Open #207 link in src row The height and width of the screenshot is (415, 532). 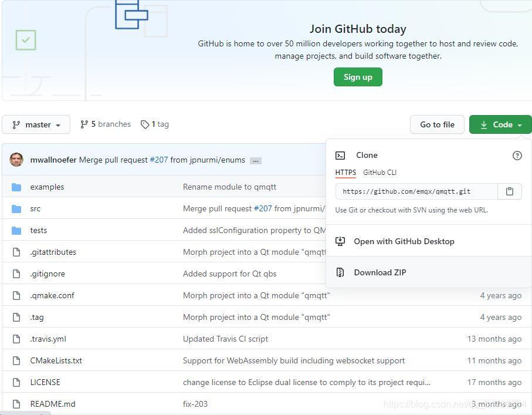pyautogui.click(x=263, y=209)
